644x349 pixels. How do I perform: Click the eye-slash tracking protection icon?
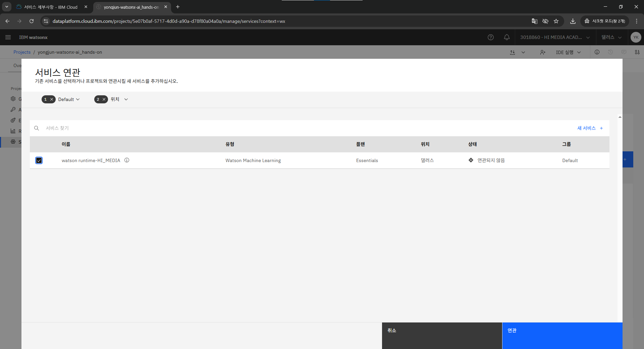[x=545, y=21]
